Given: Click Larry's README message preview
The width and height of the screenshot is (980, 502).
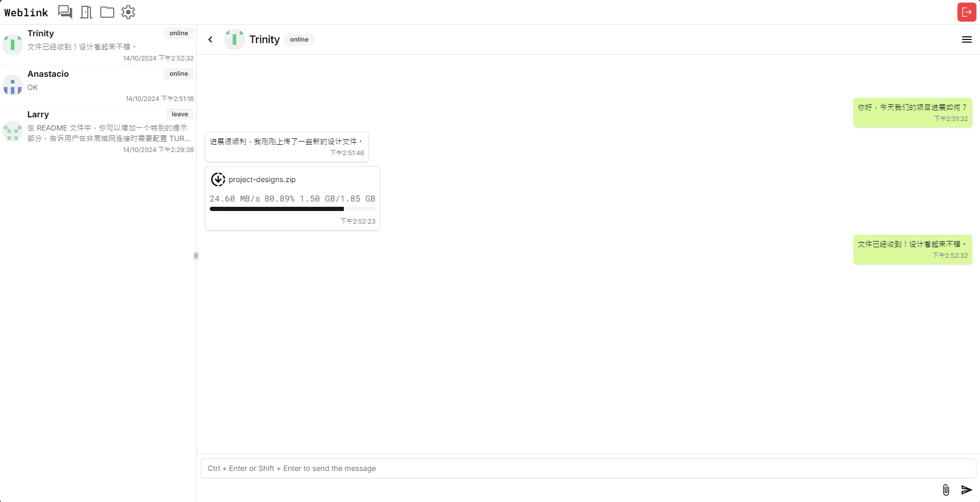Looking at the screenshot, I should pos(109,133).
